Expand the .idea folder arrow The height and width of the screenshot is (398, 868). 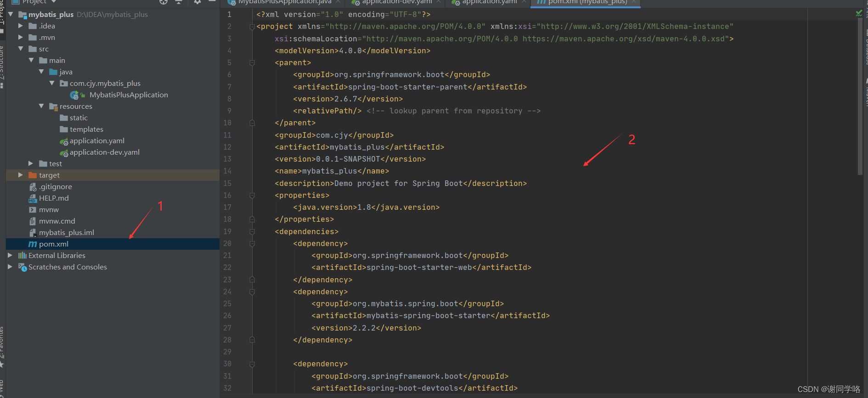click(x=21, y=26)
